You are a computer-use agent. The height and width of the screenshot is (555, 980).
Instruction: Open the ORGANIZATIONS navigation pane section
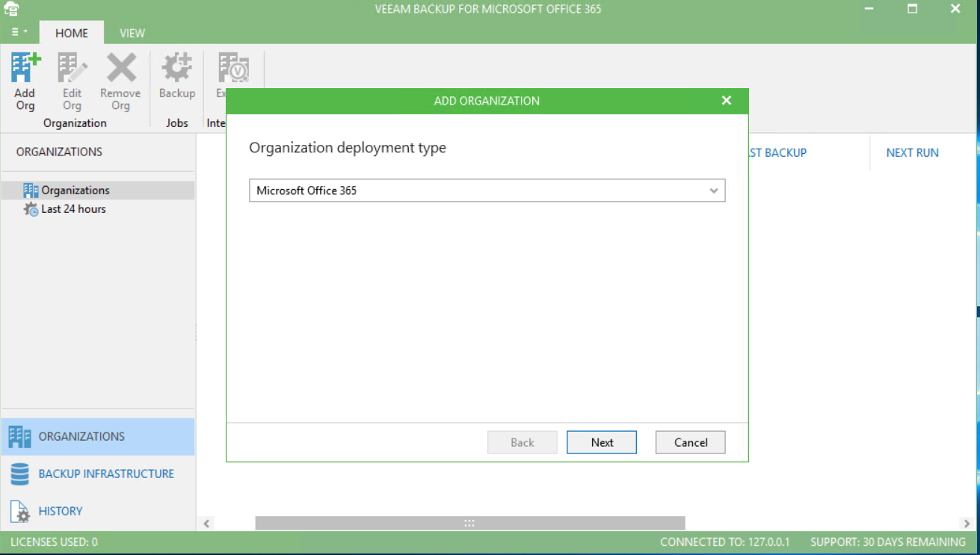[x=98, y=436]
